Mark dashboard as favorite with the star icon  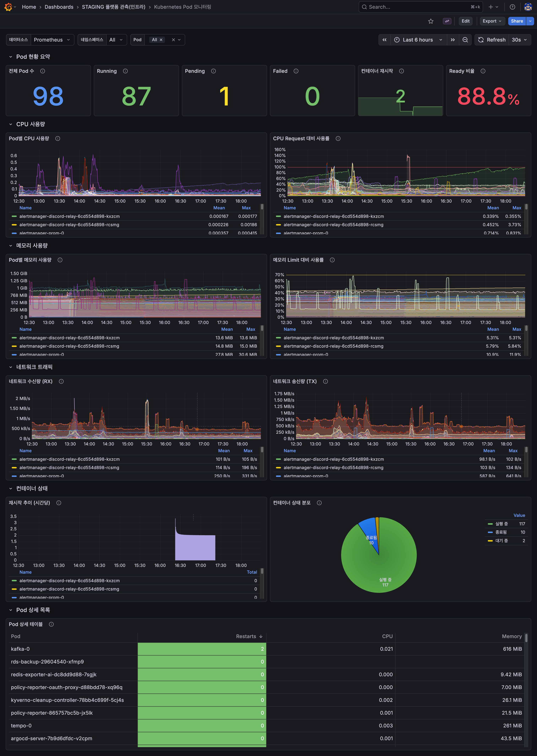(x=431, y=21)
